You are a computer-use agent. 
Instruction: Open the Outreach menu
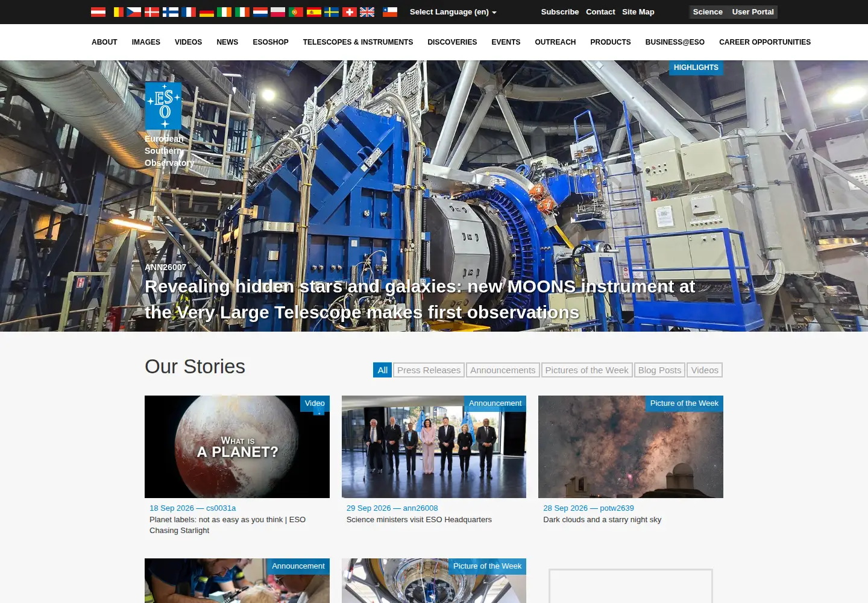[x=555, y=42]
